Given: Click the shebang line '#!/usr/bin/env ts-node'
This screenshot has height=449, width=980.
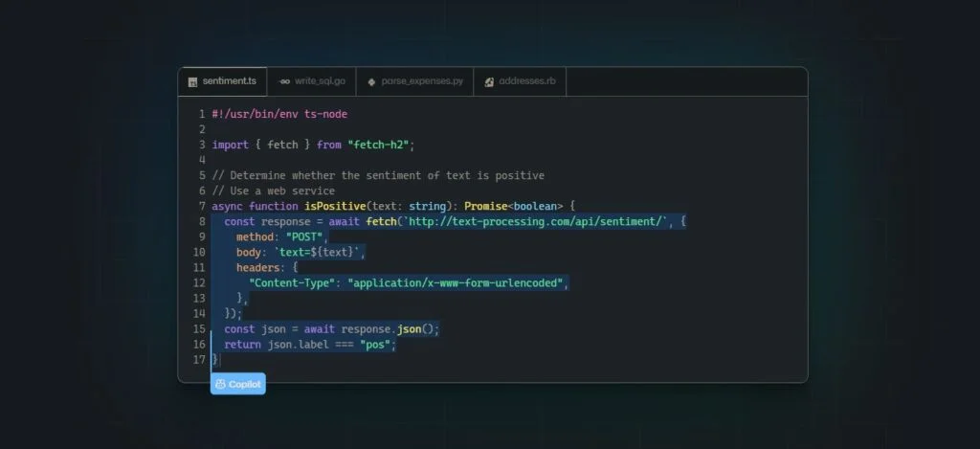Looking at the screenshot, I should coord(279,114).
